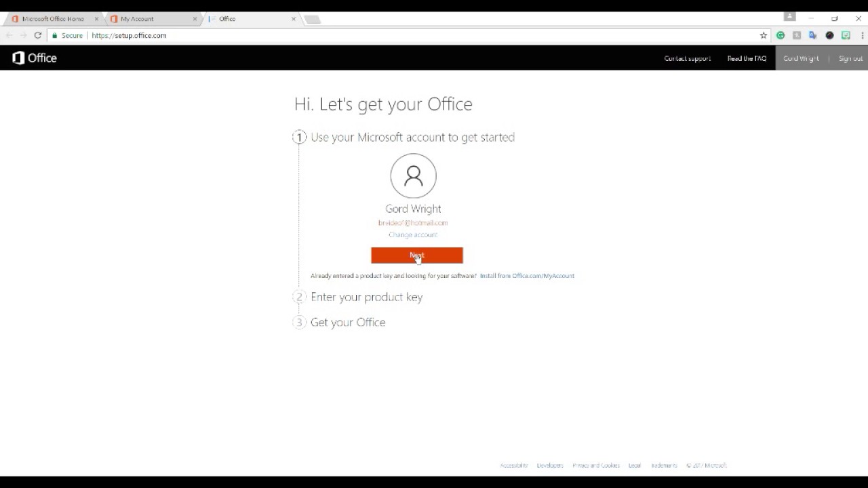Open Legal footer link
868x488 pixels.
pos(635,466)
